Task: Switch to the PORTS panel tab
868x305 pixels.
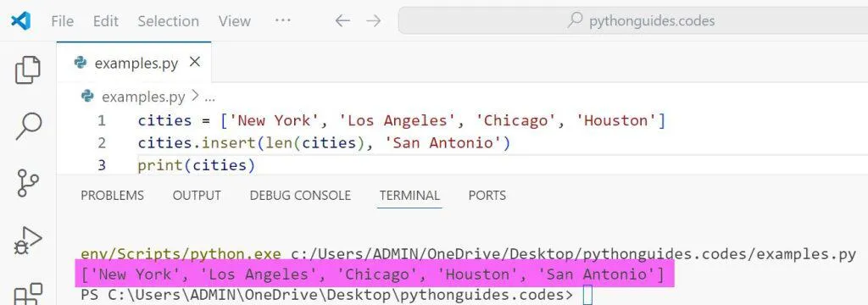Action: (487, 196)
